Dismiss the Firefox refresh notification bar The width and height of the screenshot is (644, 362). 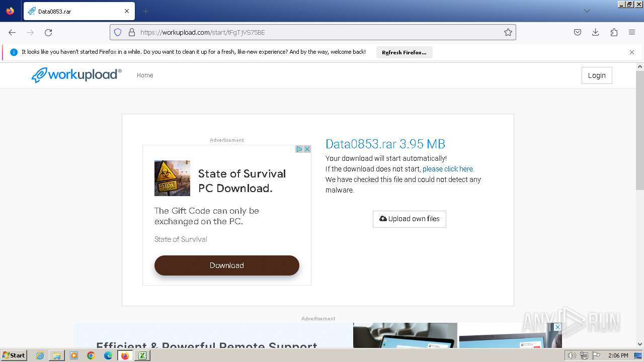(632, 52)
